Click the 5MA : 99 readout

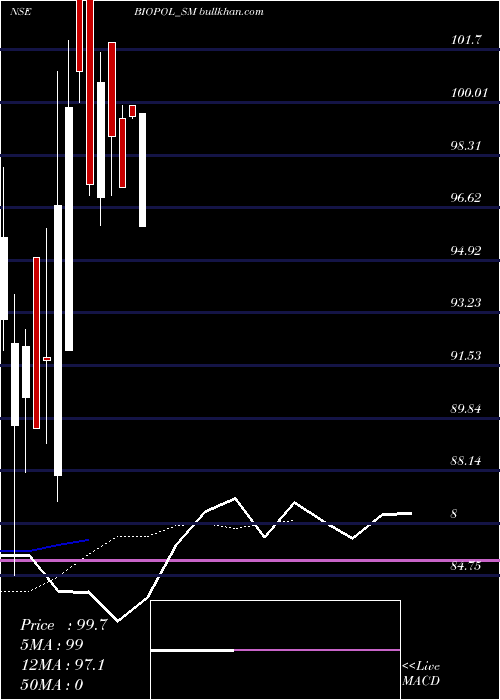[52, 645]
